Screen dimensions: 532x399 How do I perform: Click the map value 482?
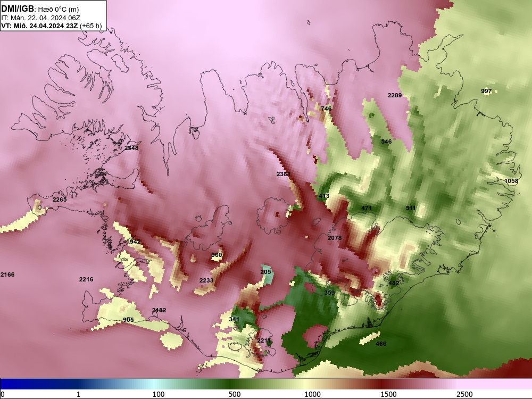tap(394, 283)
